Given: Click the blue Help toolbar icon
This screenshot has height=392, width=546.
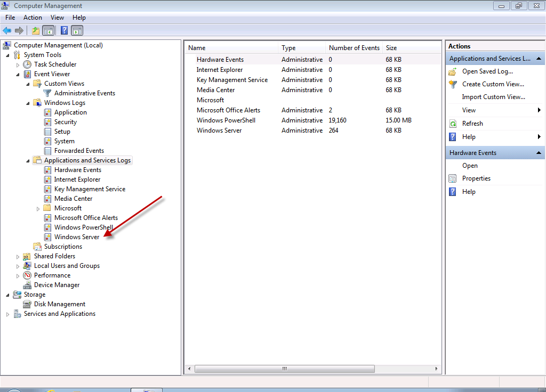Looking at the screenshot, I should 64,31.
